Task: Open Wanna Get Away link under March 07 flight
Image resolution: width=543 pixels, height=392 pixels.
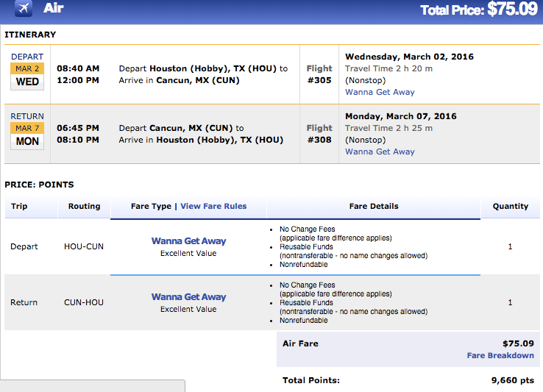Action: coord(380,152)
